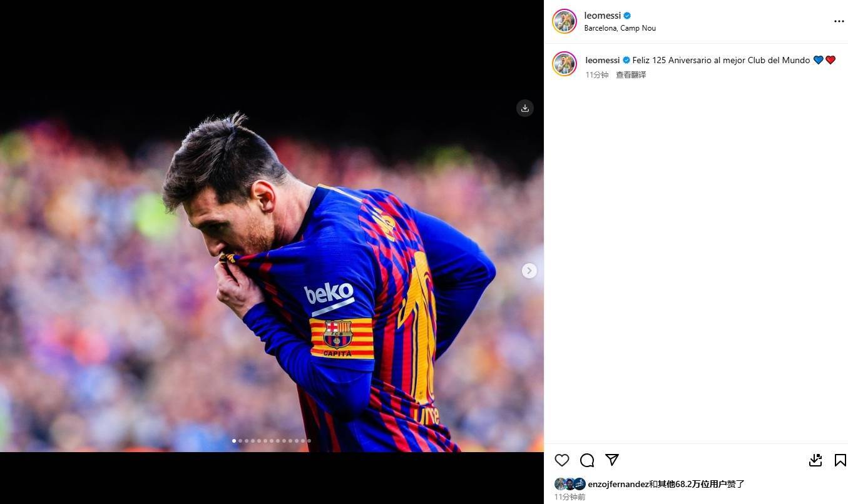Go to next carousel photo arrow
Screen dimensions: 848x504
click(529, 271)
